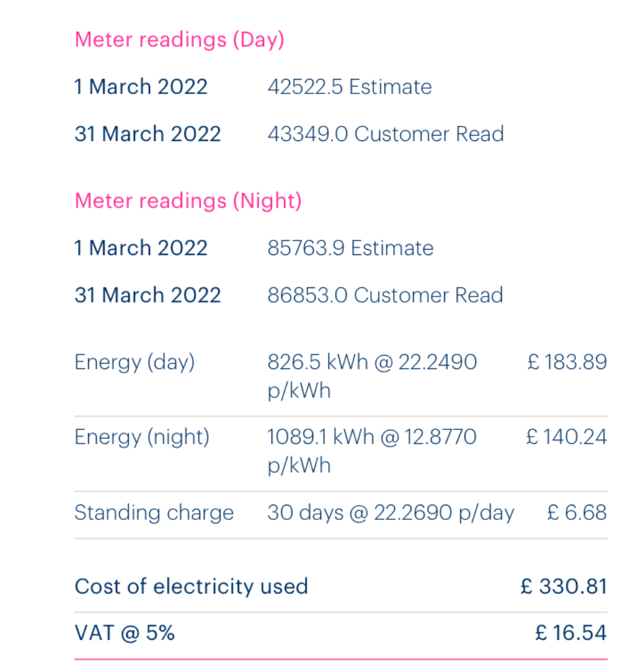Click the 31 March 2022 day reading date
This screenshot has width=644, height=663.
[148, 134]
